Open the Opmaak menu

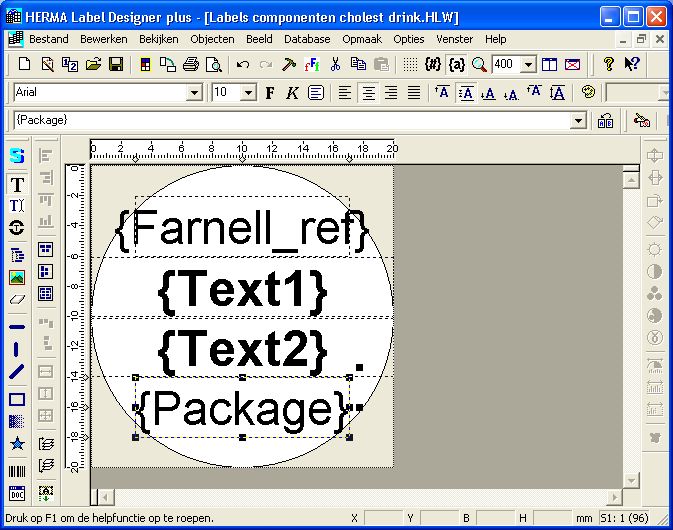362,39
